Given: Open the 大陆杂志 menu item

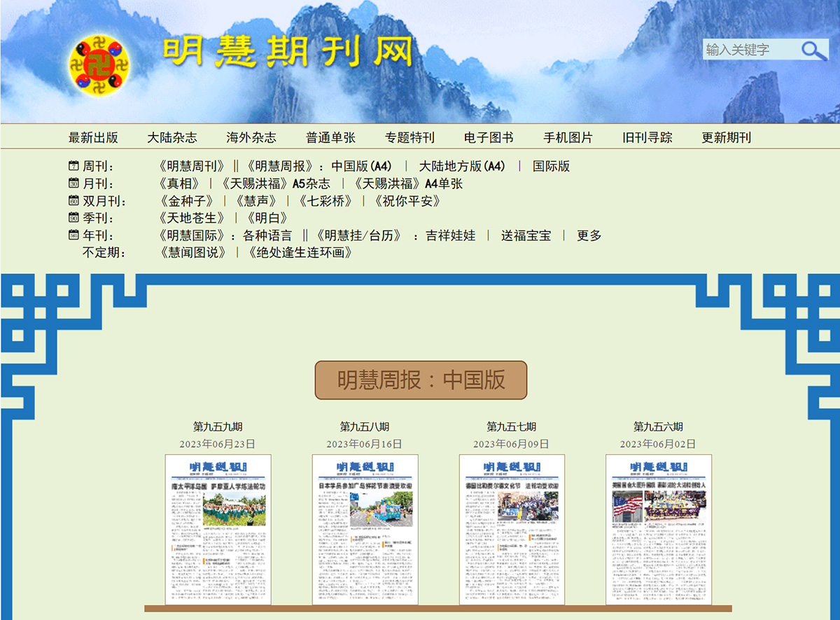Looking at the screenshot, I should tap(171, 138).
